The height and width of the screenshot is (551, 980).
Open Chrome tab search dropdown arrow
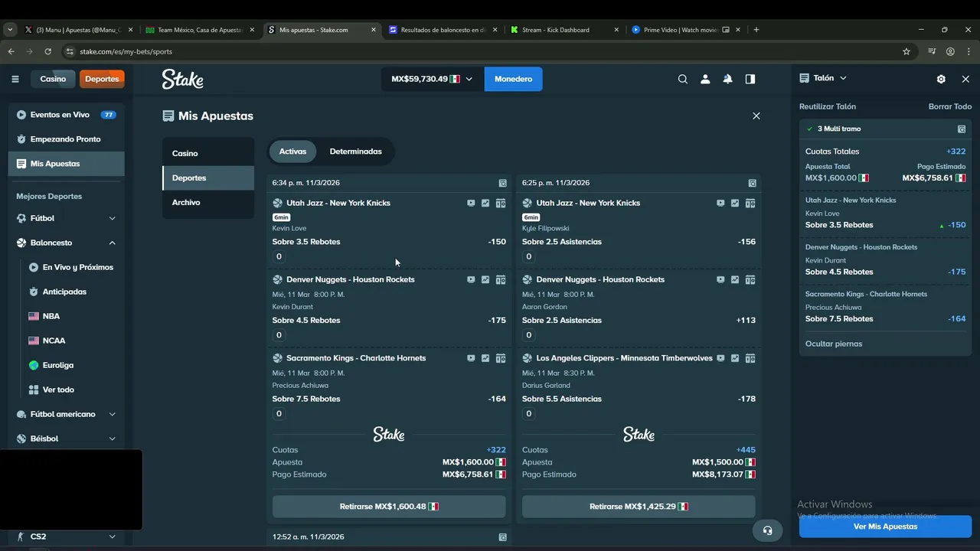click(x=10, y=30)
